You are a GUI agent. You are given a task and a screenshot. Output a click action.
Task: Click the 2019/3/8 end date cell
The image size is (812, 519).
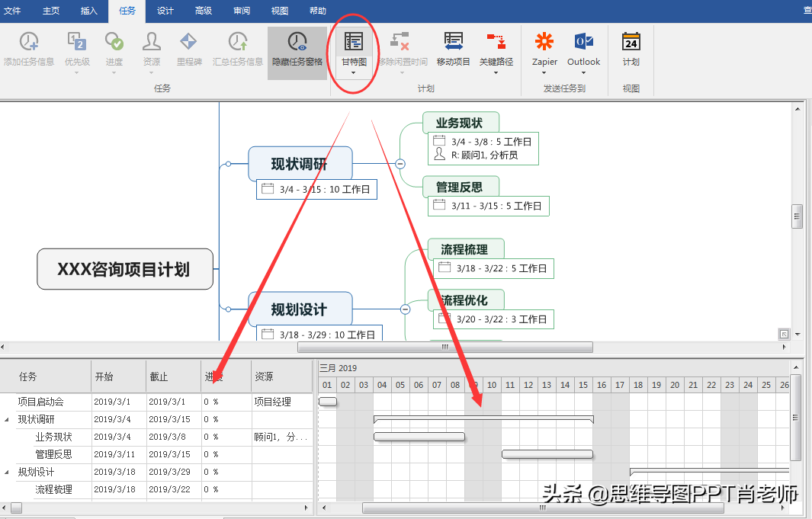coord(174,437)
